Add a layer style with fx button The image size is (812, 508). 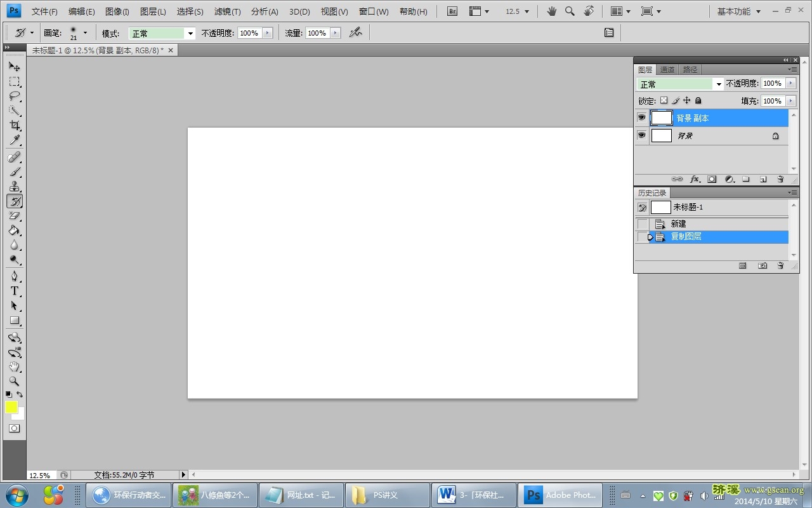695,180
